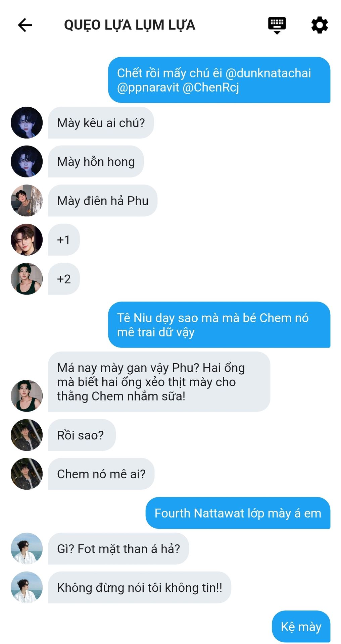Viewport: 341px width, 644px height.
Task: Tap avatar beside "Gì? Fot mặt than á hả?"
Action: pyautogui.click(x=27, y=549)
